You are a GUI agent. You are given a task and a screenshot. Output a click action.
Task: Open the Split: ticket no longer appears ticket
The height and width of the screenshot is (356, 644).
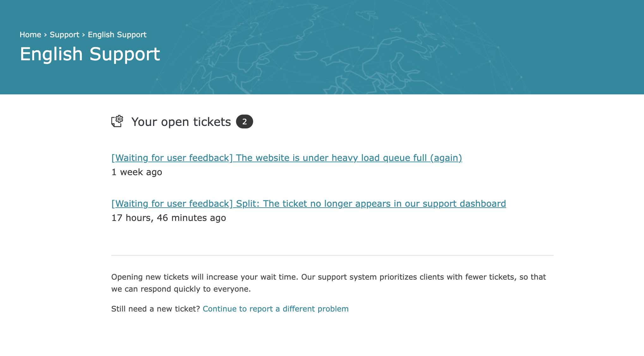coord(309,204)
